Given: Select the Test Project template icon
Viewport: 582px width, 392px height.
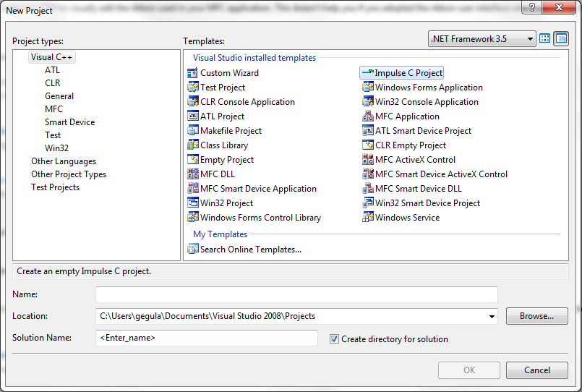Looking at the screenshot, I should (x=192, y=88).
